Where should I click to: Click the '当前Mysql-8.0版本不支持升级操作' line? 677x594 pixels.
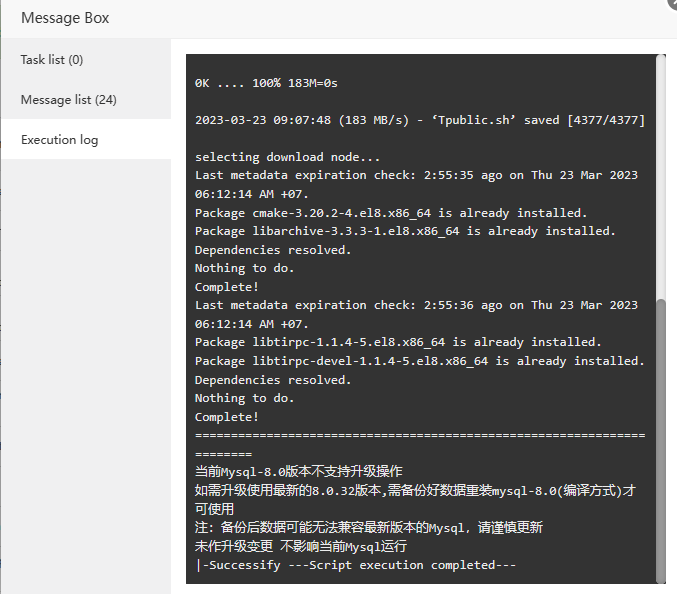pos(299,472)
